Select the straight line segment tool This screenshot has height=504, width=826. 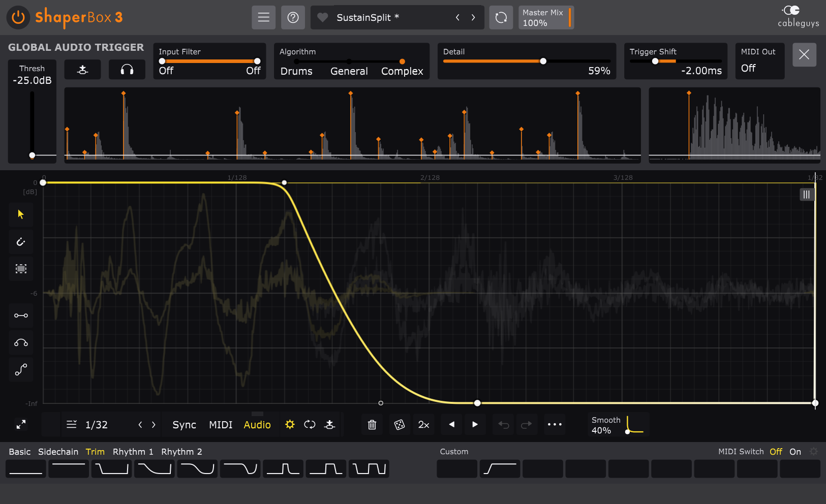21,316
